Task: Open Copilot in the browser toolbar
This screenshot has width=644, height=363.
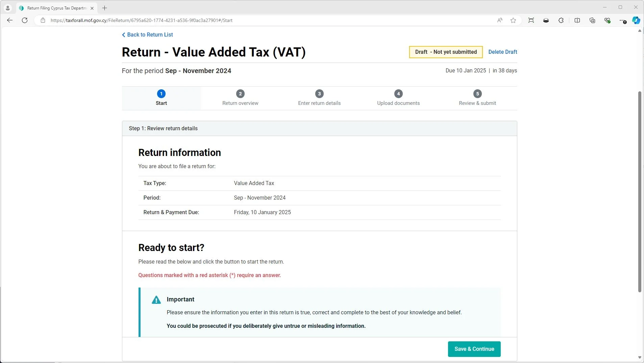Action: tap(637, 20)
